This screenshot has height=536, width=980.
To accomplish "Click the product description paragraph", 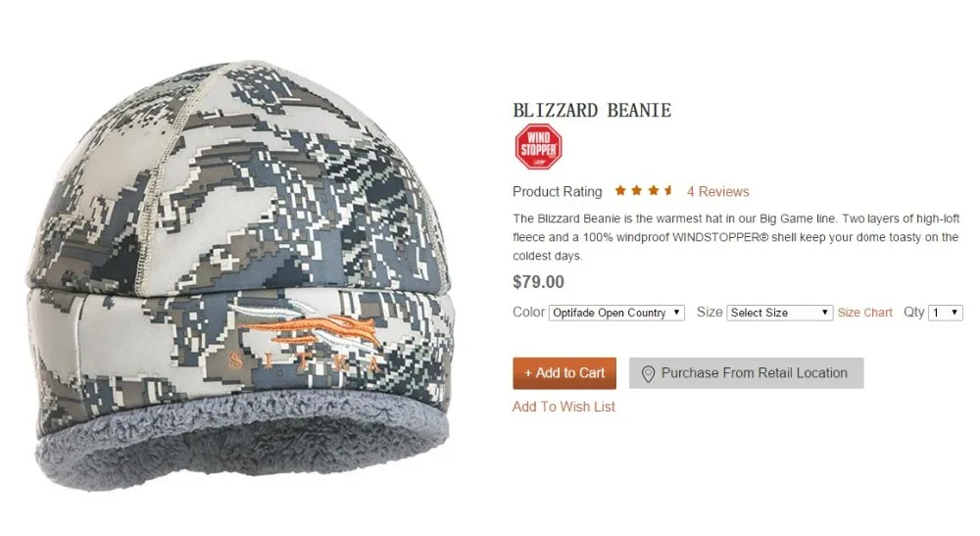I will pyautogui.click(x=736, y=237).
